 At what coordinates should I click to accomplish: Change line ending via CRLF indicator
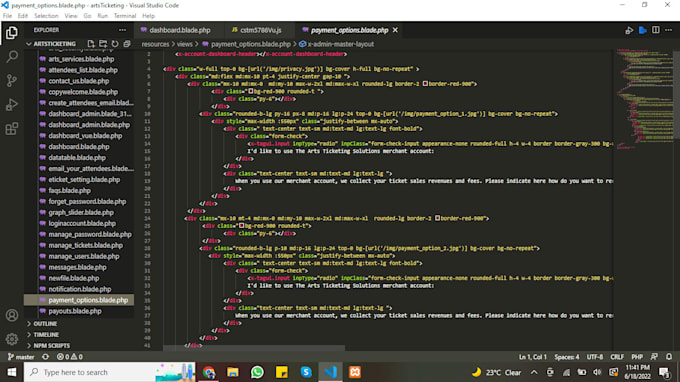pos(617,357)
